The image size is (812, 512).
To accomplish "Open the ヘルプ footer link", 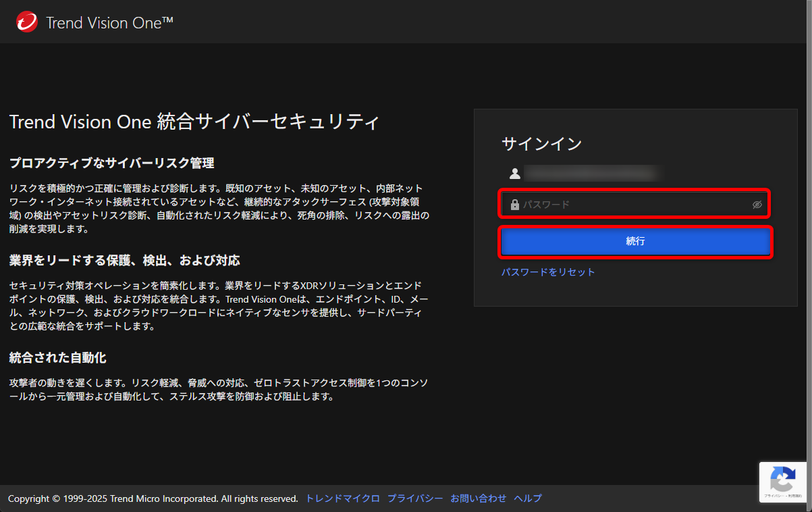I will 527,498.
